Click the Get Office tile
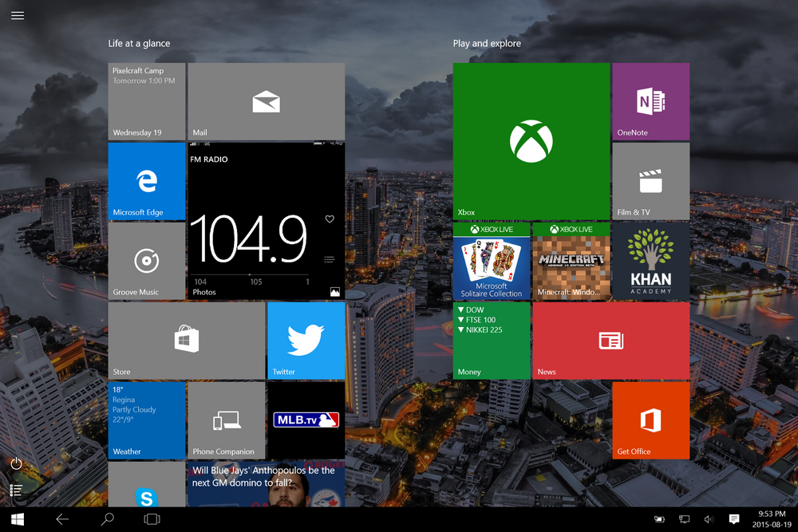 click(651, 420)
